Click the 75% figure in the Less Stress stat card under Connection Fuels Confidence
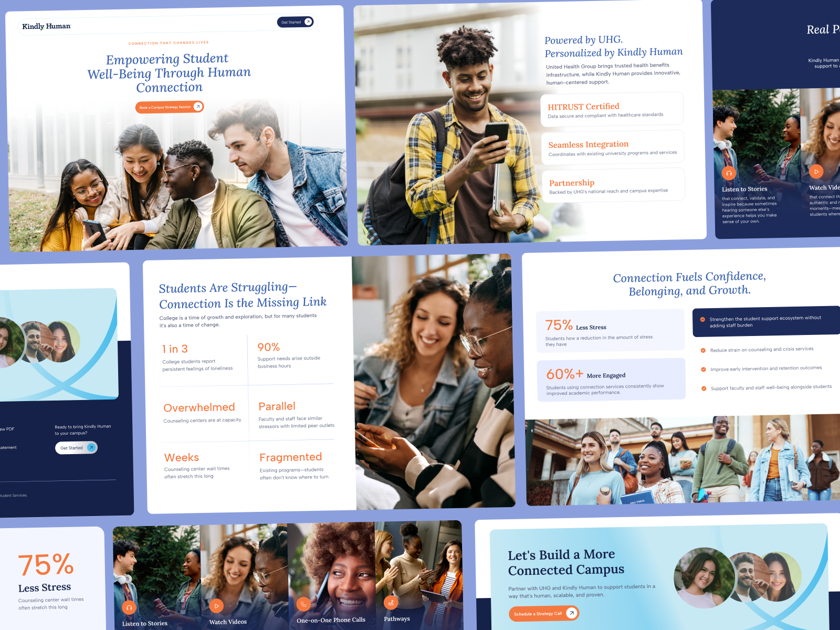The width and height of the screenshot is (840, 630). (x=559, y=325)
